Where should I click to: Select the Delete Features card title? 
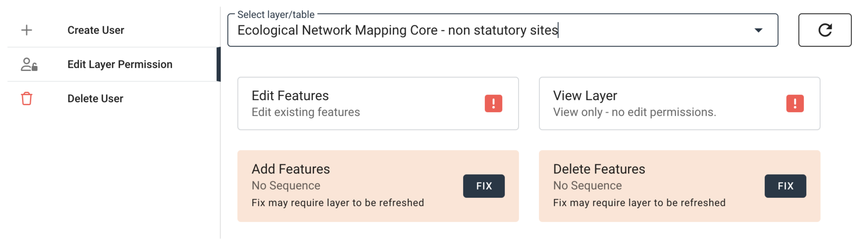click(599, 169)
